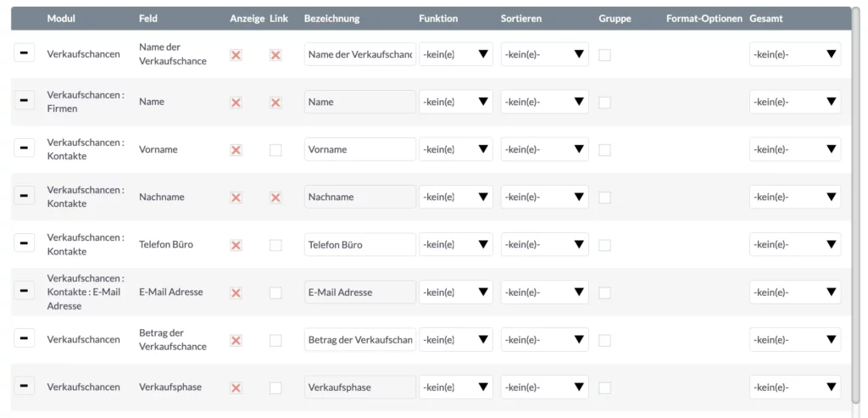Remove the Verkaufsphase field row
This screenshot has width=868, height=418.
(x=24, y=385)
